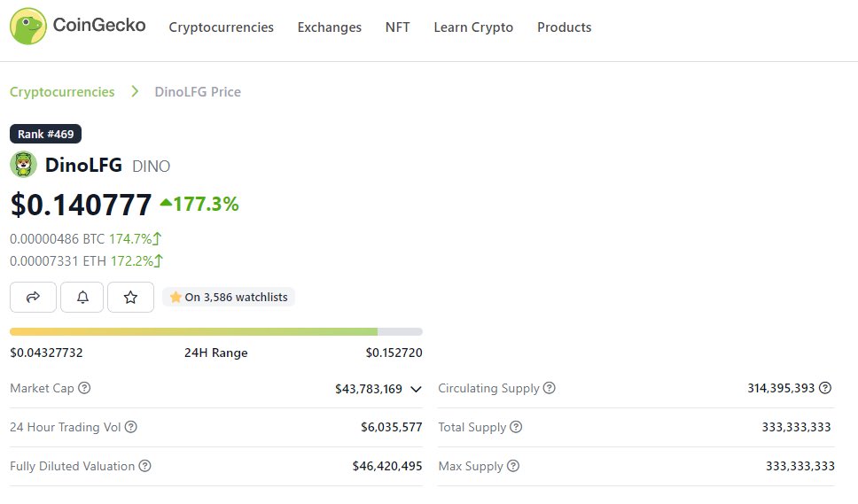Click On 3,586 watchlists badge
858x504 pixels.
(229, 297)
